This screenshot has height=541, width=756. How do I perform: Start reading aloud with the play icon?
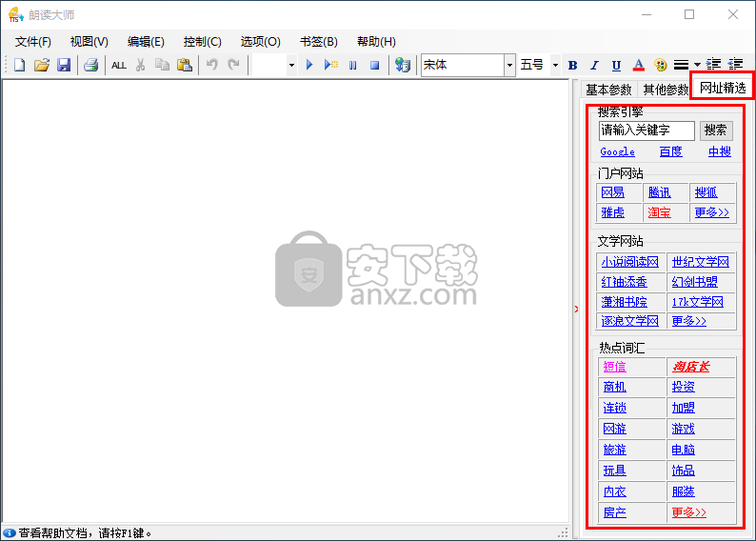[309, 65]
